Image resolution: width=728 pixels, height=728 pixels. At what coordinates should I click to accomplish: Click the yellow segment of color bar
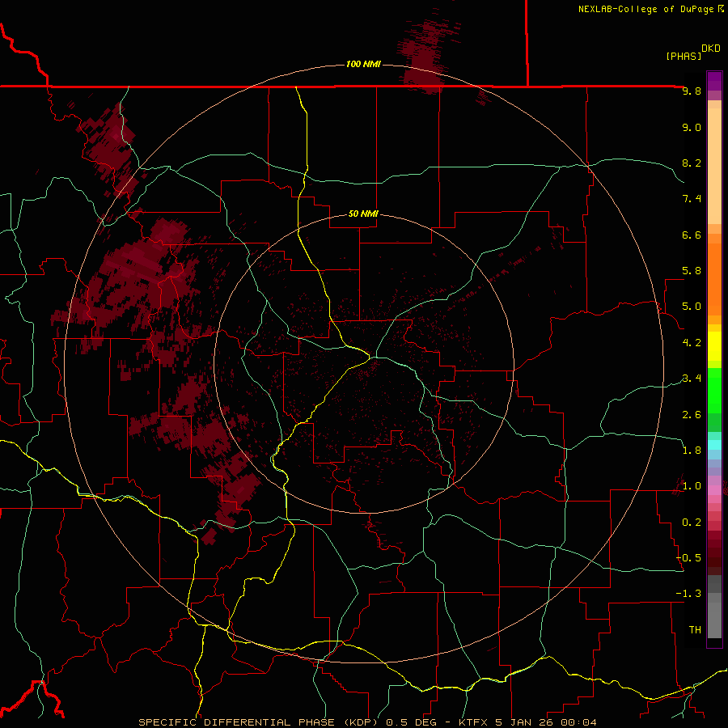tap(714, 346)
